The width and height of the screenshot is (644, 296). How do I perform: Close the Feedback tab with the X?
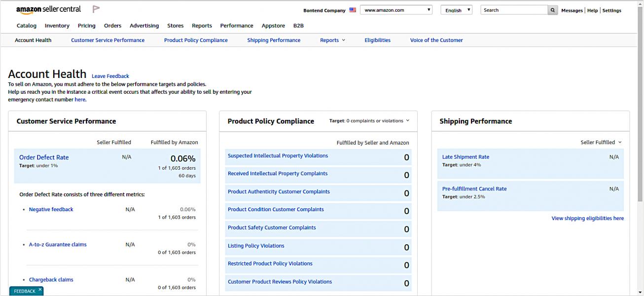(x=40, y=290)
